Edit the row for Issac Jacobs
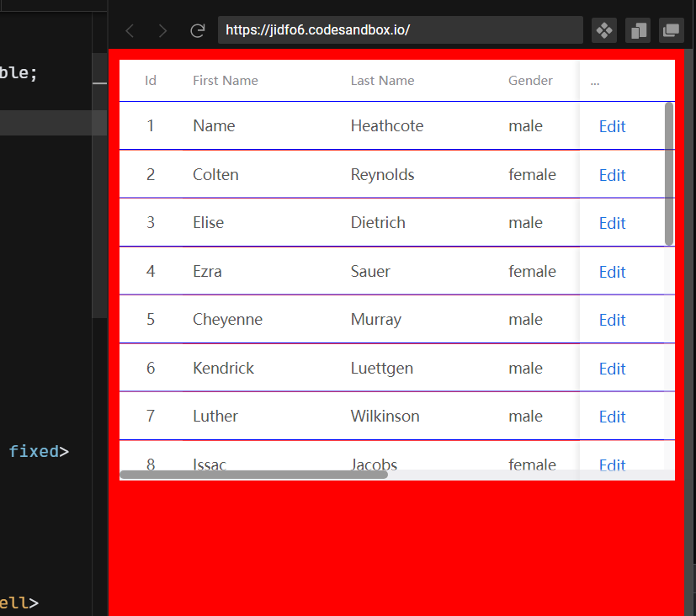Screen dimensions: 696x616 612,465
